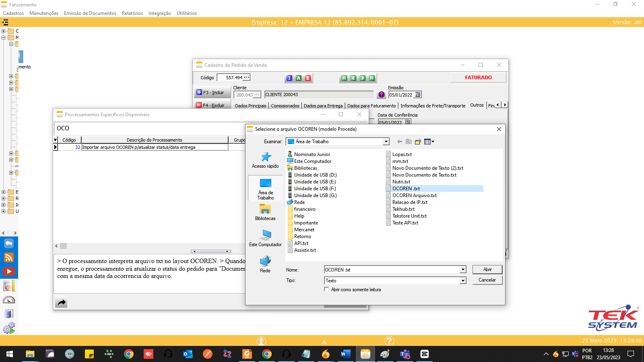Create new folder in file dialog
Image resolution: width=644 pixels, height=362 pixels.
pyautogui.click(x=418, y=142)
